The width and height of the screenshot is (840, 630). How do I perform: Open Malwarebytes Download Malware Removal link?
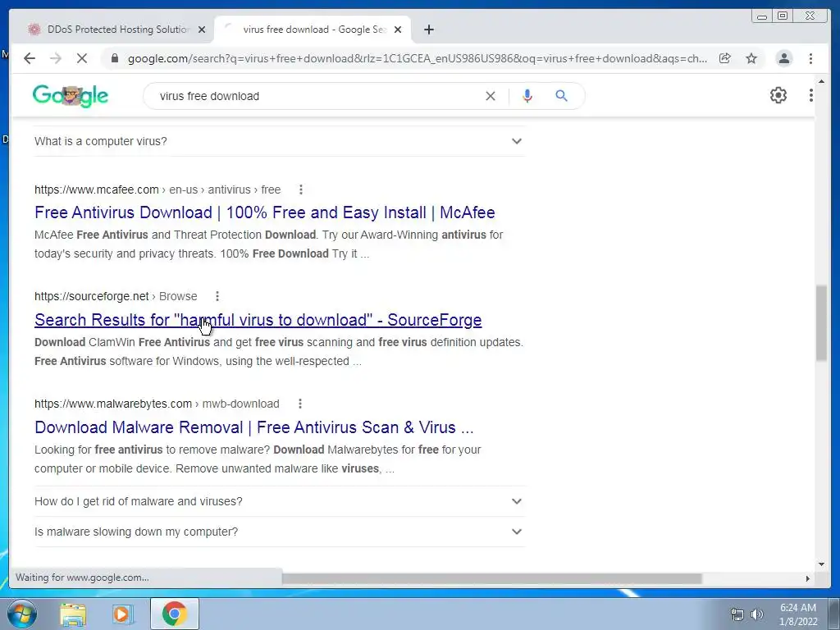(254, 427)
